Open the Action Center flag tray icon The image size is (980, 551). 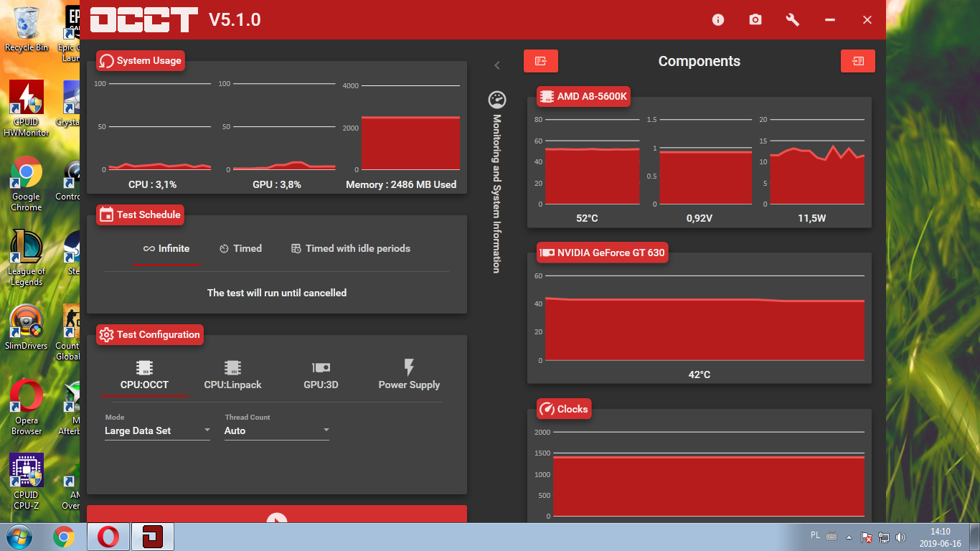click(867, 537)
